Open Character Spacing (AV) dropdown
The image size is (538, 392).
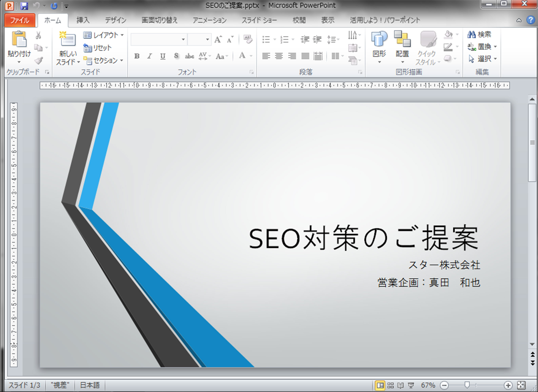coord(205,56)
